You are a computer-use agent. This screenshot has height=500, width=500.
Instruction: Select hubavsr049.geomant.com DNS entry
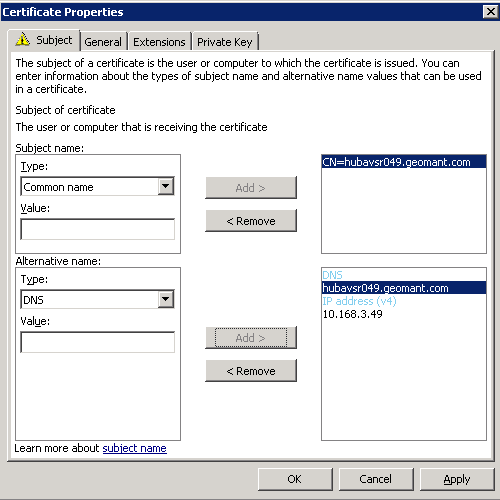pyautogui.click(x=404, y=288)
